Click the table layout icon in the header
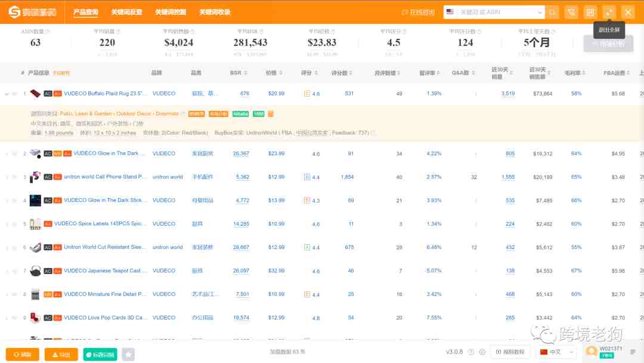Image resolution: width=644 pixels, height=363 pixels. click(x=590, y=13)
